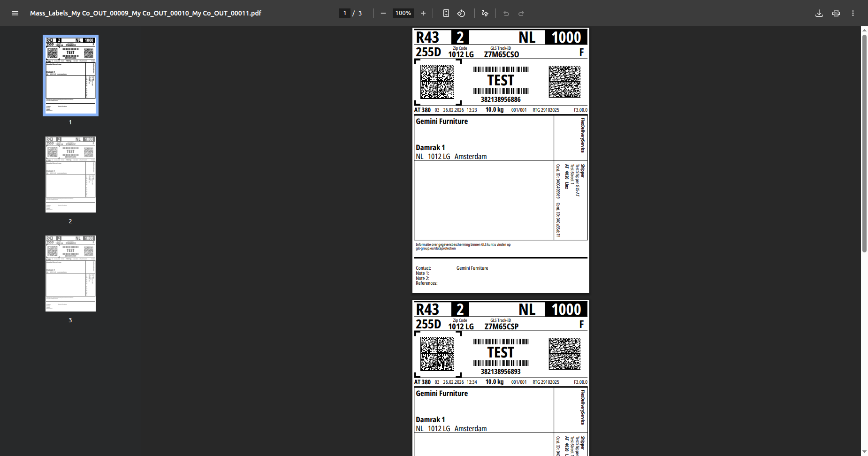Zoom in on the PDF
The width and height of the screenshot is (868, 456).
coord(423,13)
